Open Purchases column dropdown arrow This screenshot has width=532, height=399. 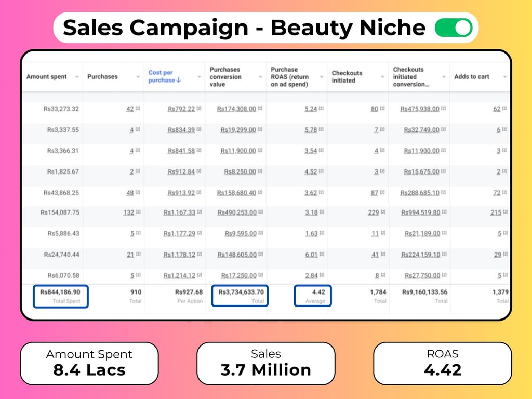138,77
